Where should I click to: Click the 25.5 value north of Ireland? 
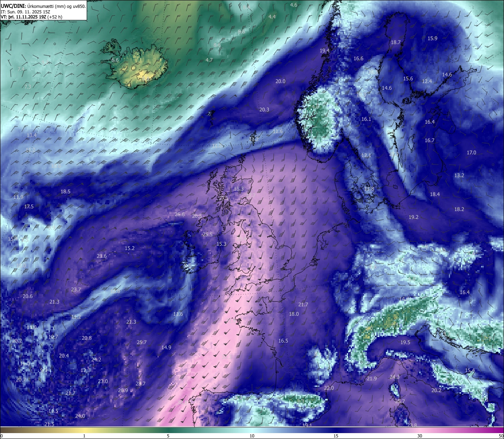tap(208, 235)
